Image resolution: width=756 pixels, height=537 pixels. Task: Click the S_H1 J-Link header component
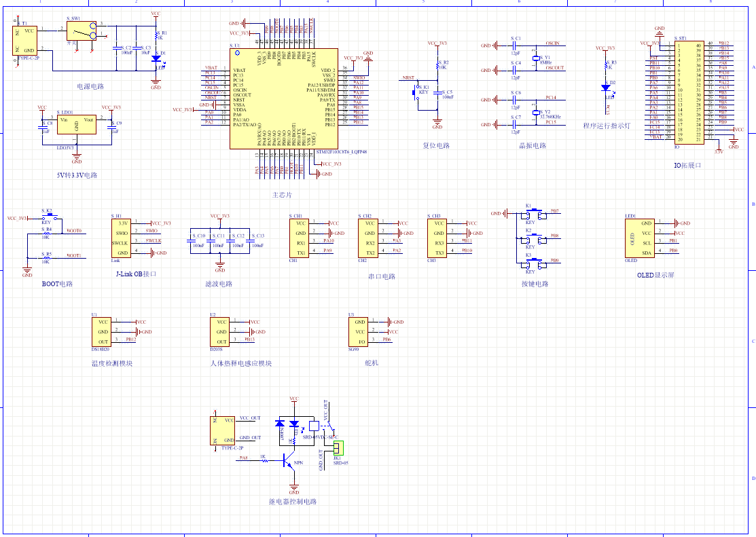coord(121,238)
